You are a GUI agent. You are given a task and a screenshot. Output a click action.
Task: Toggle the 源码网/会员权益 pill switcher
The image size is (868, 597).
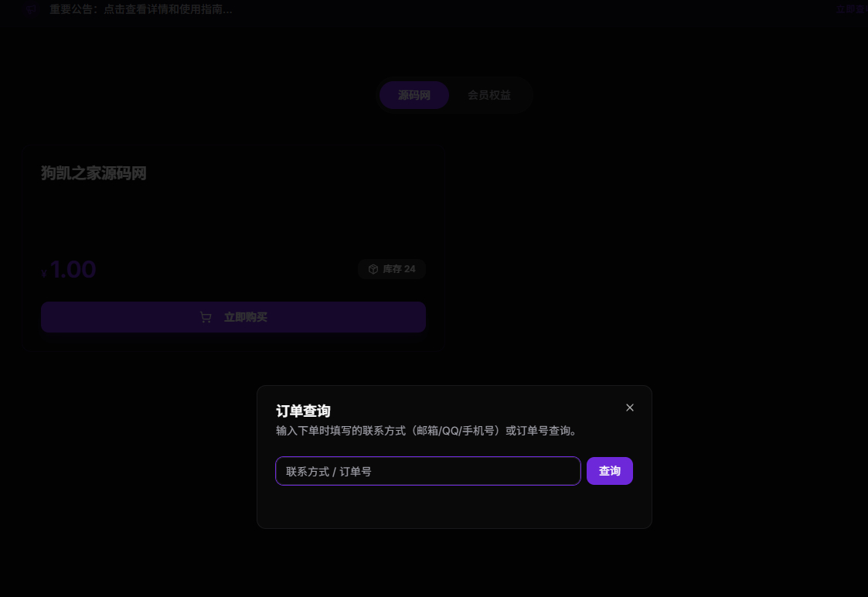click(455, 94)
